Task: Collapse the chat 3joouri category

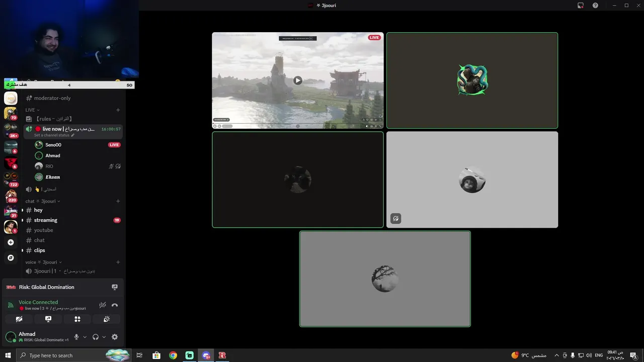Action: click(x=43, y=201)
